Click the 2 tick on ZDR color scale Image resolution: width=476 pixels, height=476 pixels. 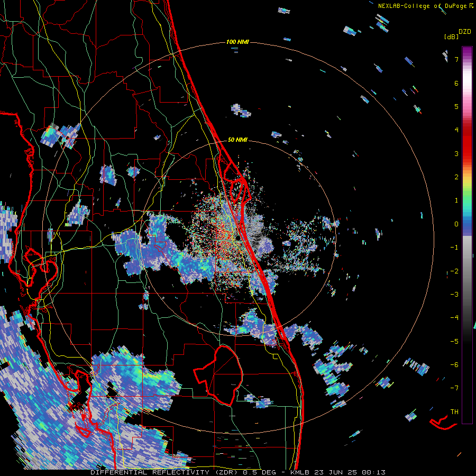point(456,177)
